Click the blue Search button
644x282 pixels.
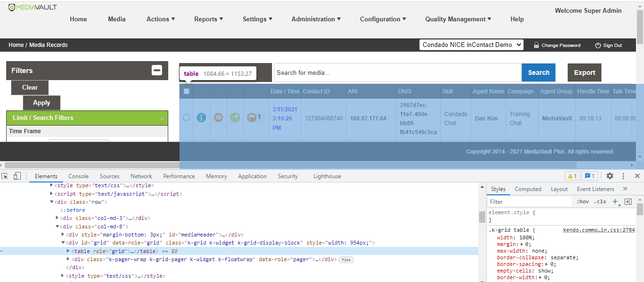point(539,73)
